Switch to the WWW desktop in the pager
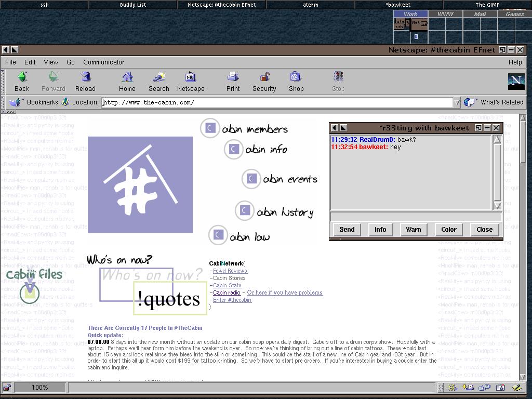 pyautogui.click(x=445, y=14)
